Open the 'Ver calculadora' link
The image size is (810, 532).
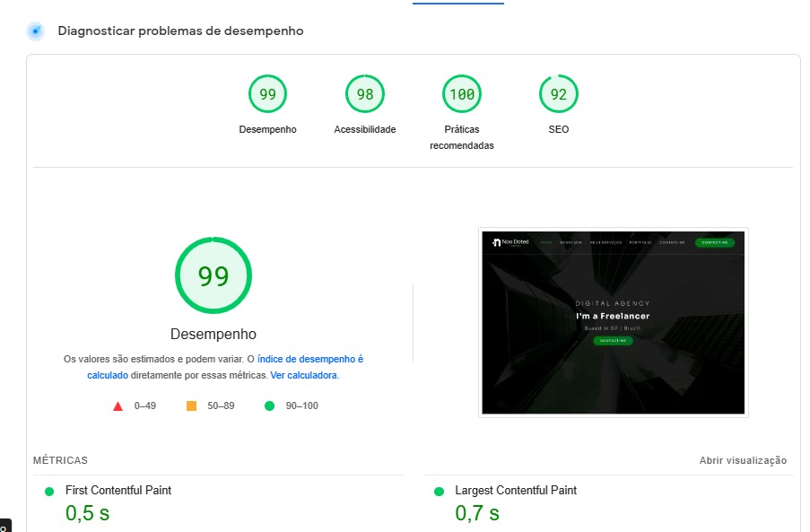[x=304, y=376]
